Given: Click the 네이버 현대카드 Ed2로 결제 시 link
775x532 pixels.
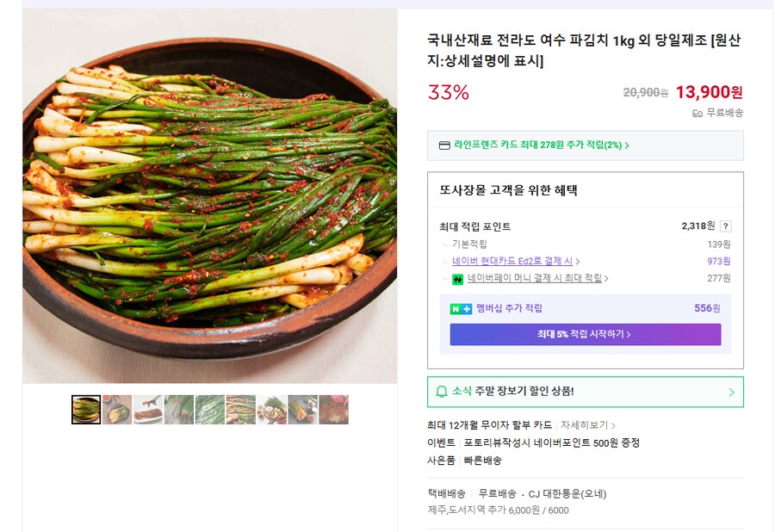Looking at the screenshot, I should tap(510, 260).
